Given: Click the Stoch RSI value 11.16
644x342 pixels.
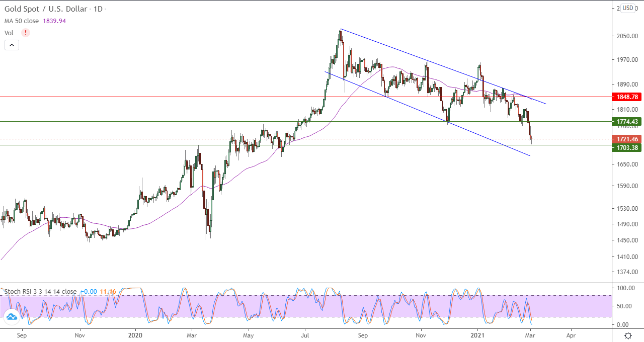Looking at the screenshot, I should [108, 291].
